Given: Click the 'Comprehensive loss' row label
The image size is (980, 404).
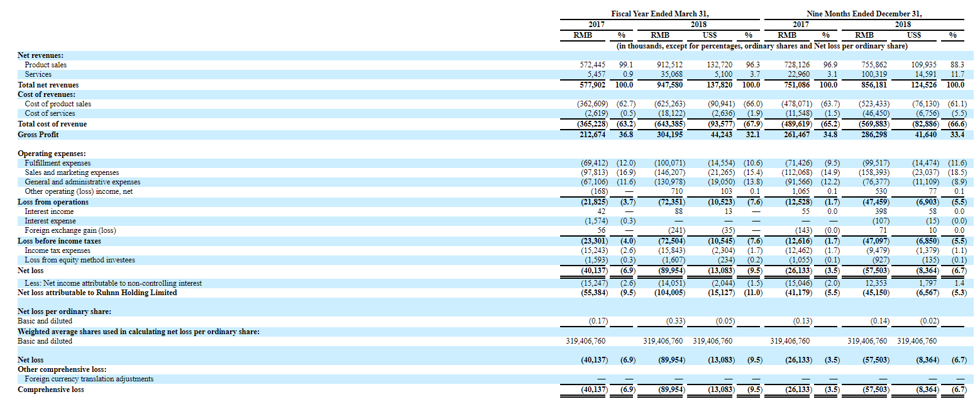Looking at the screenshot, I should 51,390.
